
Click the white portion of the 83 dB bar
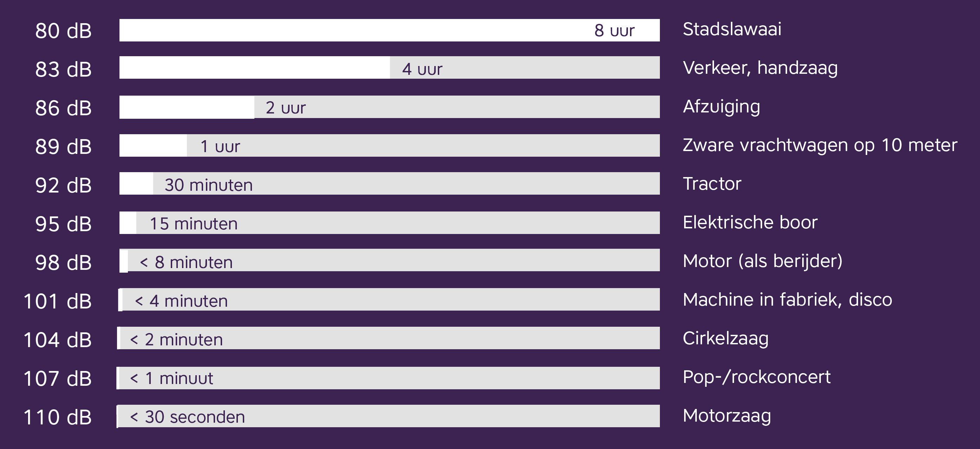tap(254, 68)
